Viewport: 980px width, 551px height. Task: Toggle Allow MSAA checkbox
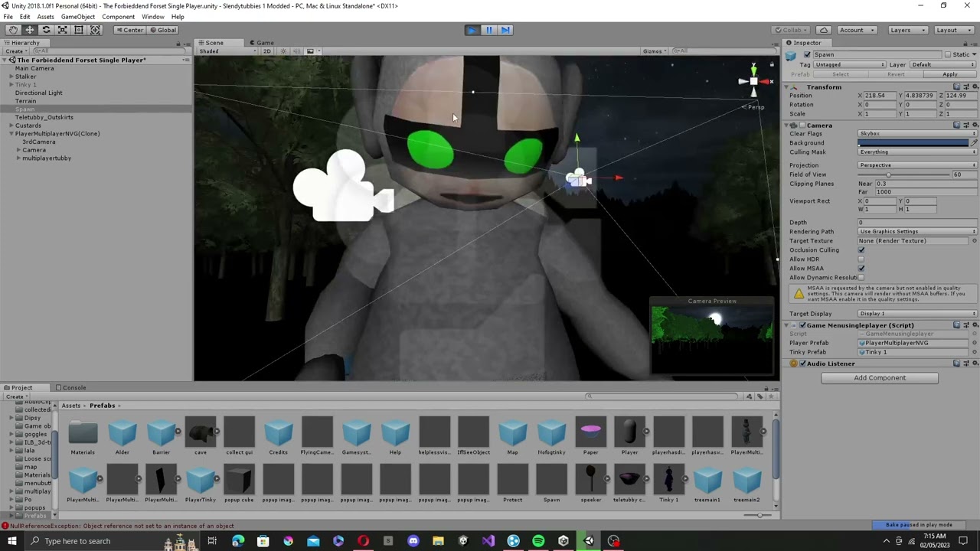point(861,269)
